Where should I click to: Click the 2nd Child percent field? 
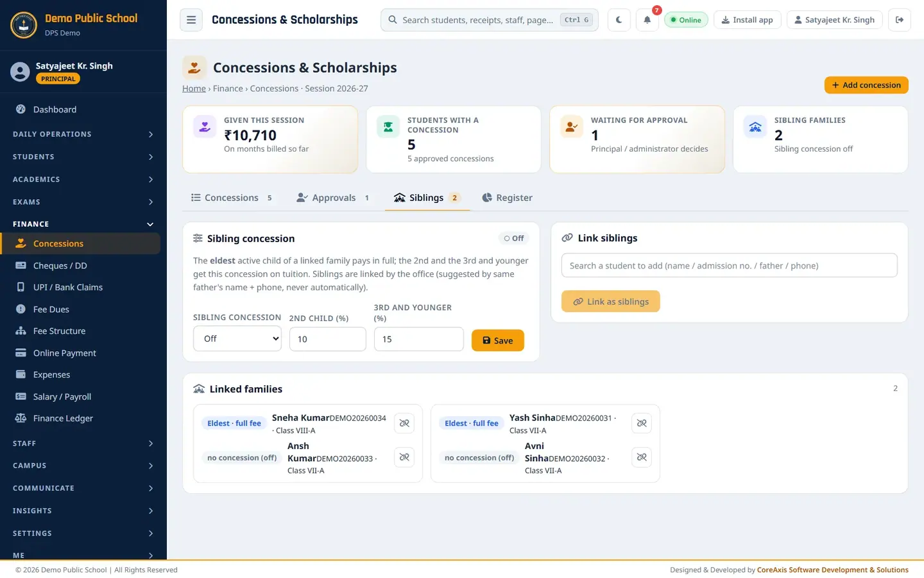coord(328,339)
